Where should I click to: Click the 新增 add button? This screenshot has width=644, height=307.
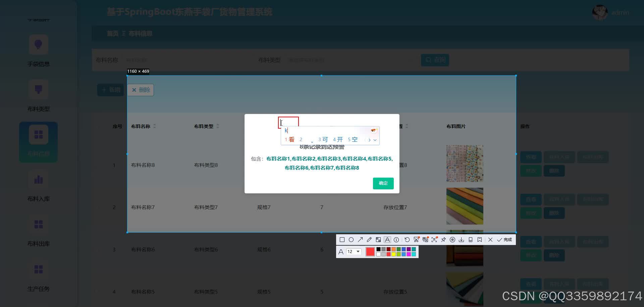(110, 89)
